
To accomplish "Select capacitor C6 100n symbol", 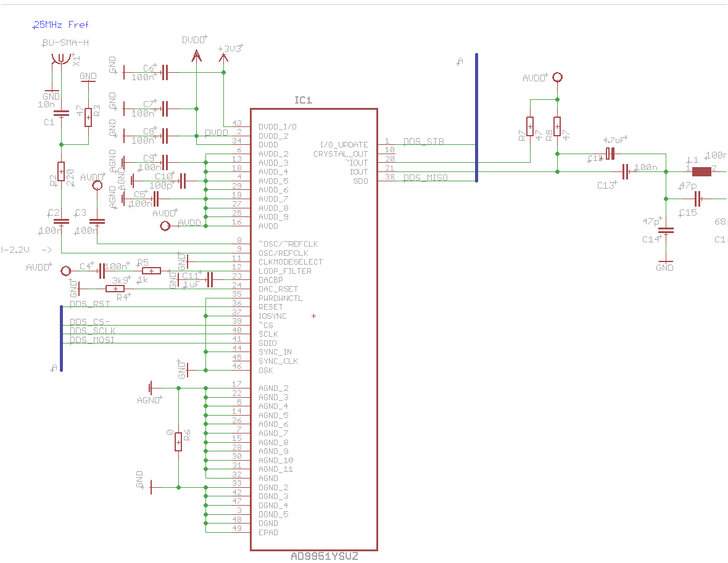I will (164, 72).
